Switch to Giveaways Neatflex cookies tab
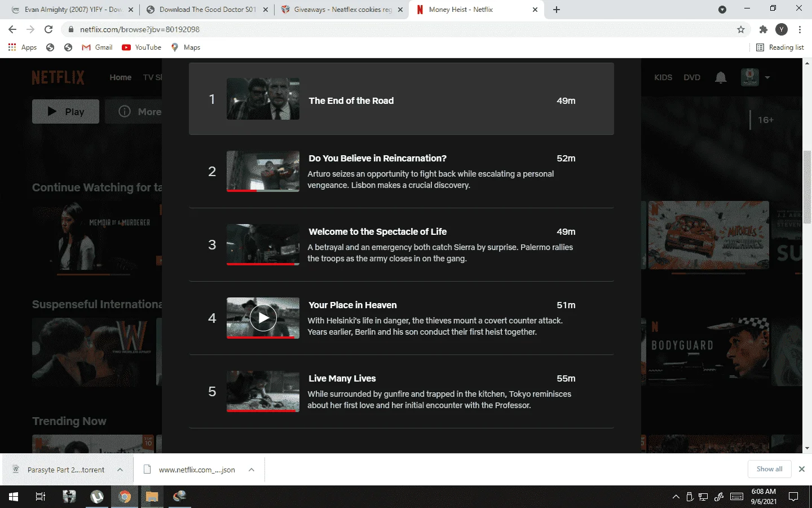812x508 pixels. point(342,10)
